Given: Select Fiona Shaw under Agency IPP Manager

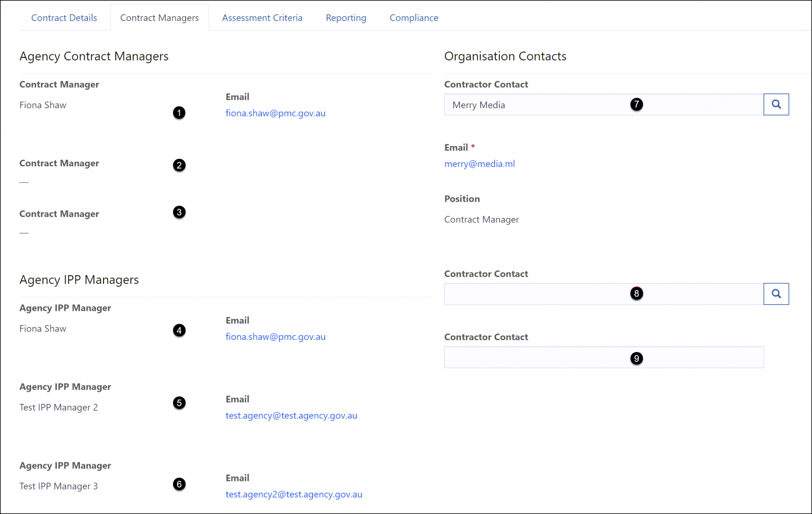Looking at the screenshot, I should coord(43,329).
